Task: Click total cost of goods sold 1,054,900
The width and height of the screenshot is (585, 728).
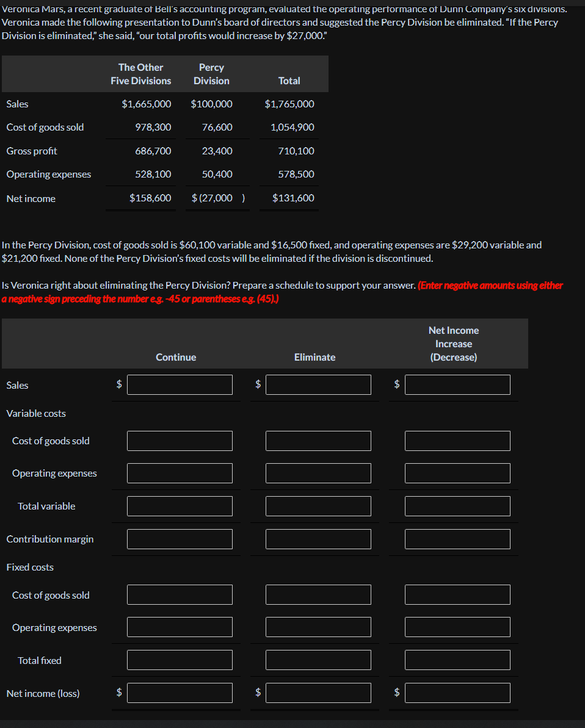Action: [x=292, y=127]
